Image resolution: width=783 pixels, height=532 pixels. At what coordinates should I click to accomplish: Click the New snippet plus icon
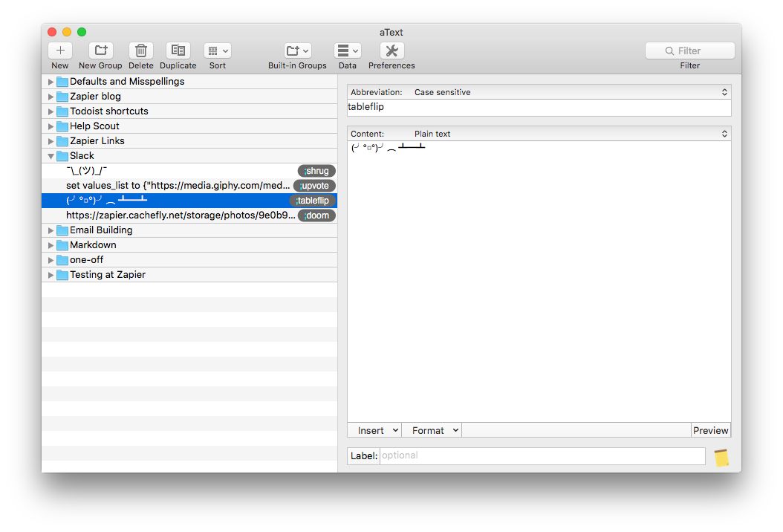click(x=60, y=51)
